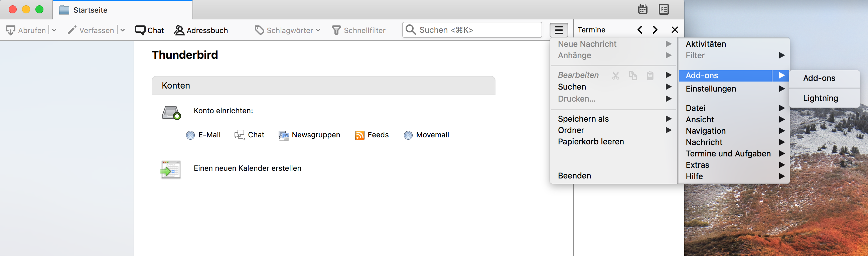Expand the Abrufen dropdown arrow
This screenshot has width=868, height=256.
pyautogui.click(x=54, y=30)
